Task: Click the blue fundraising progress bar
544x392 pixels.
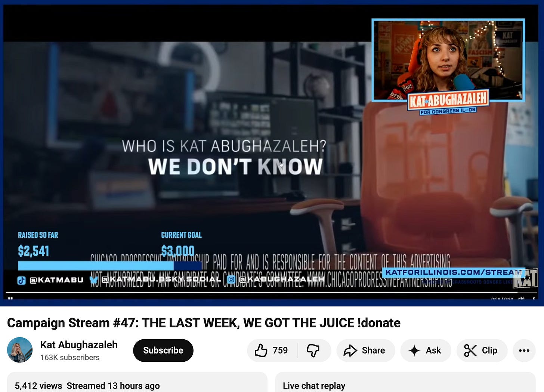Action: (109, 266)
